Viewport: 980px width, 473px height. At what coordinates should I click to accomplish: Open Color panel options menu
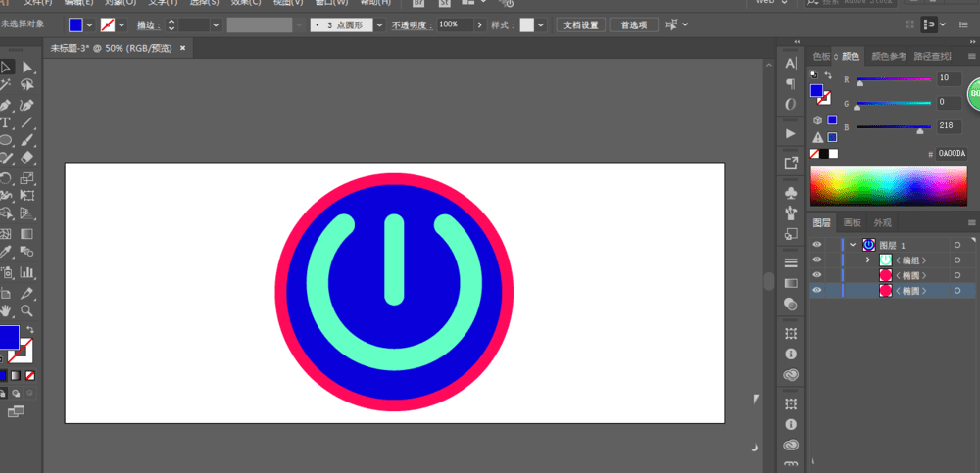click(972, 56)
